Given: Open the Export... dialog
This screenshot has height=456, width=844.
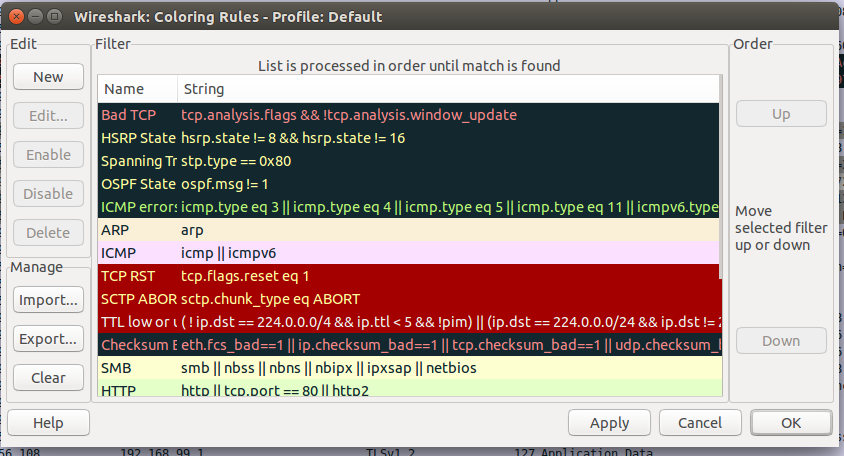Looking at the screenshot, I should pos(48,339).
